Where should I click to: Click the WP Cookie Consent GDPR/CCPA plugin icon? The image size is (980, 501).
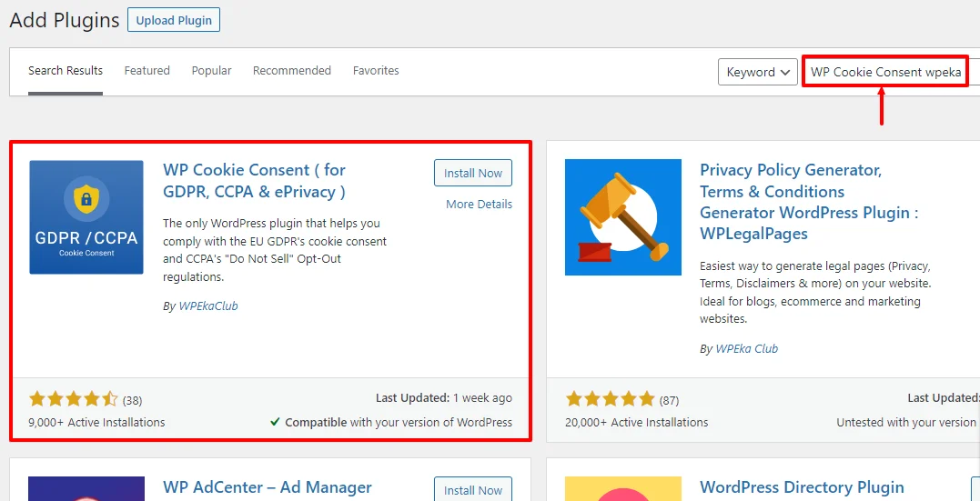[x=86, y=217]
